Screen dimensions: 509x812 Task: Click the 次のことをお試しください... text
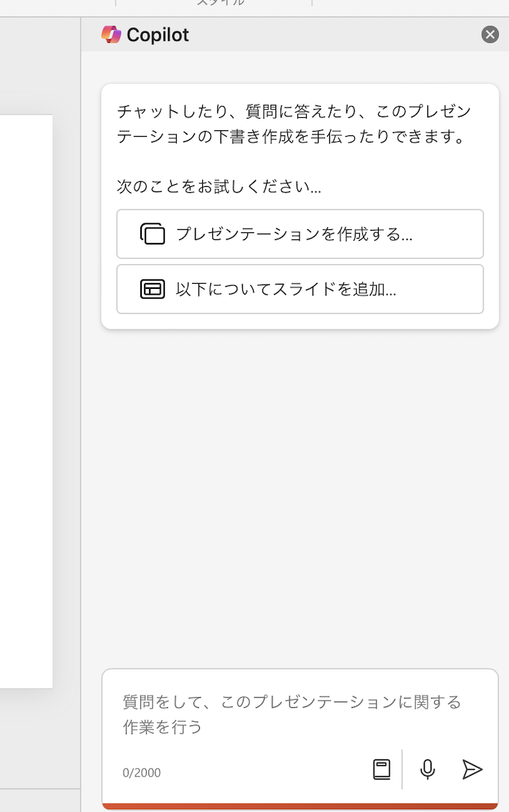(x=219, y=187)
